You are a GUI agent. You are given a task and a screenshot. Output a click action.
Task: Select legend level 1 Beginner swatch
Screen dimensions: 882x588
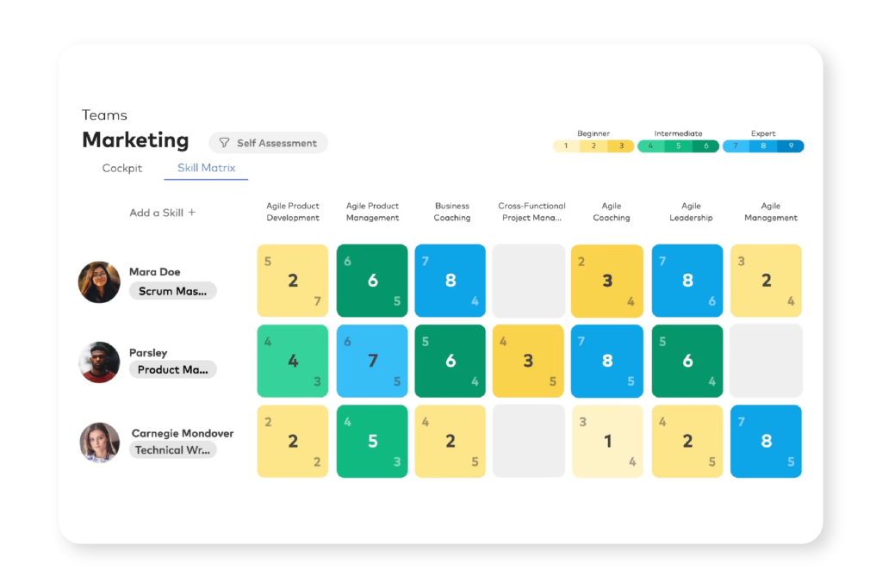[x=566, y=146]
